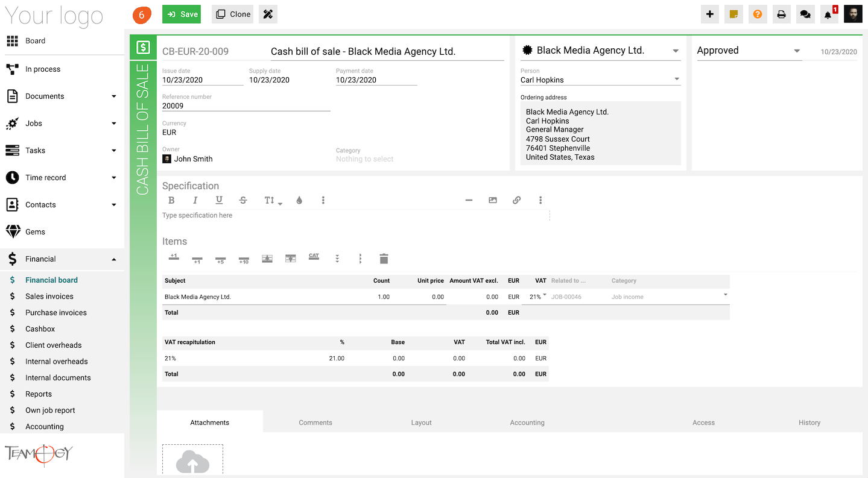Click the plus add-new icon in top bar
The height and width of the screenshot is (478, 868).
point(710,14)
